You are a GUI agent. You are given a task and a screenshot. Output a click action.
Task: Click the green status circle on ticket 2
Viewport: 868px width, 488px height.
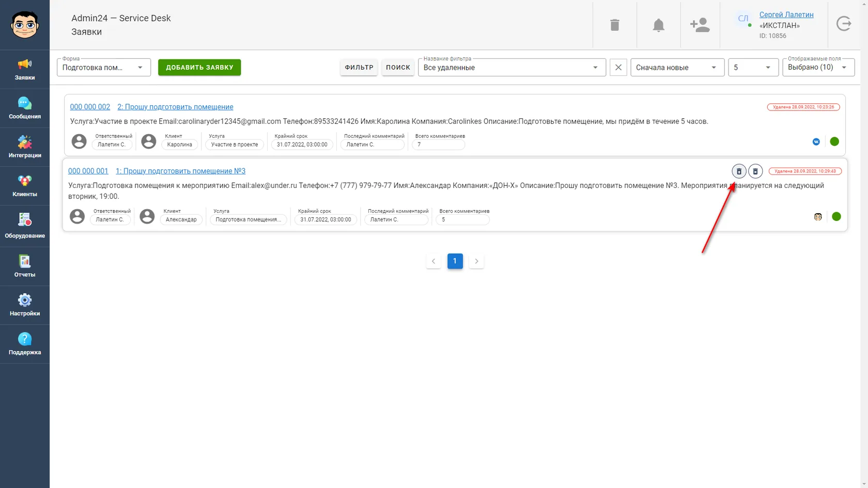pos(834,141)
